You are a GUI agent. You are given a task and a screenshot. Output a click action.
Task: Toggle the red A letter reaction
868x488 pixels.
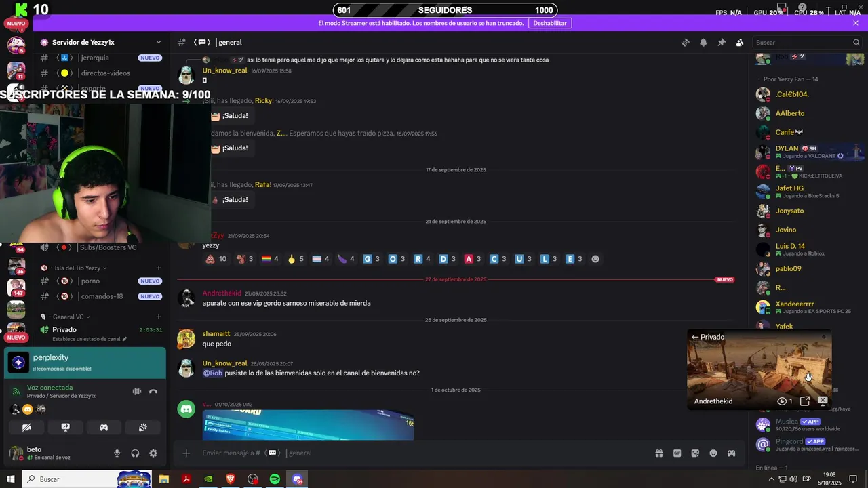pos(473,259)
